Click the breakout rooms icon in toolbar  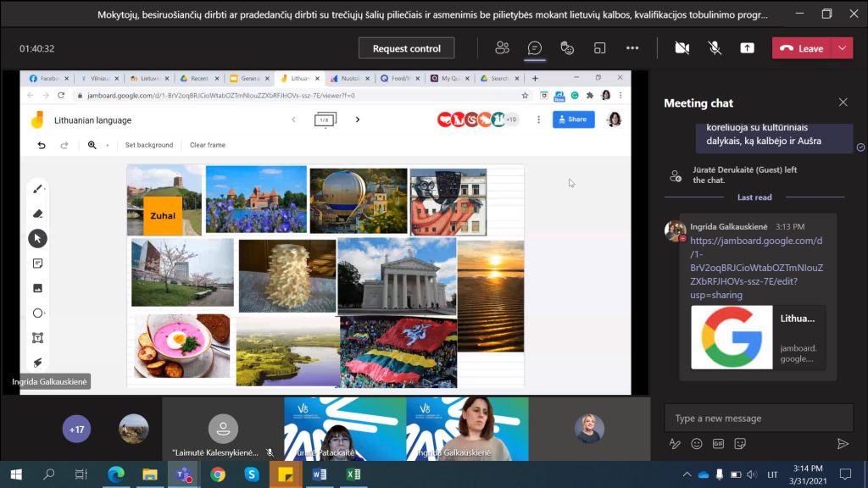600,48
